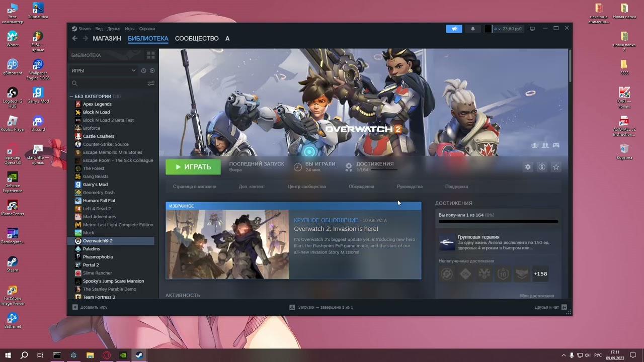Screen dimensions: 644x362
Task: Open the Overwatch 2 Invasion news thumbnail
Action: 227,244
